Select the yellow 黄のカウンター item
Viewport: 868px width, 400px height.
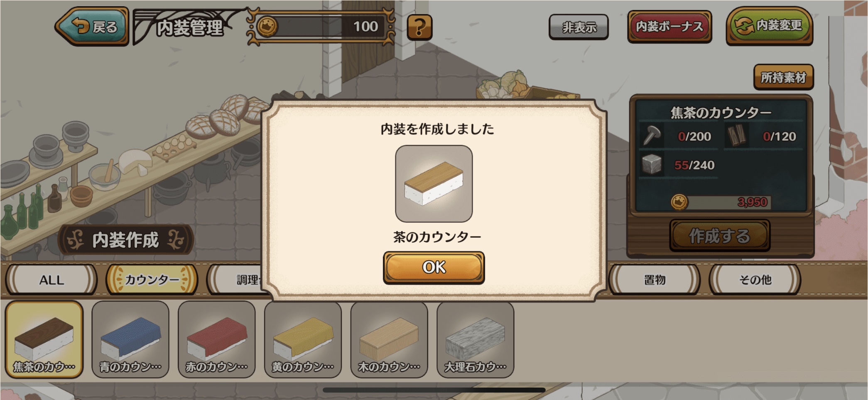click(x=303, y=339)
